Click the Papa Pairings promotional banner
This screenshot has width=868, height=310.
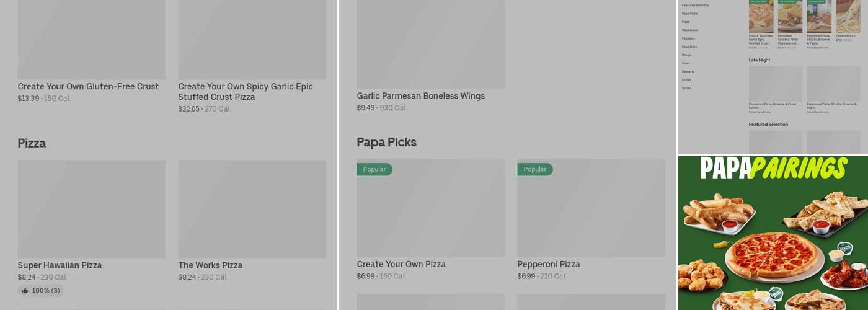click(773, 234)
